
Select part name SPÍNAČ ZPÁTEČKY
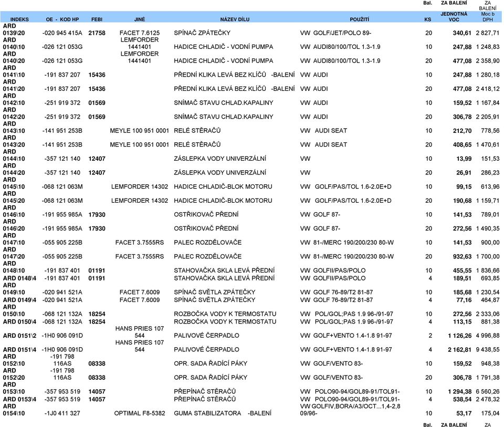tap(202, 33)
